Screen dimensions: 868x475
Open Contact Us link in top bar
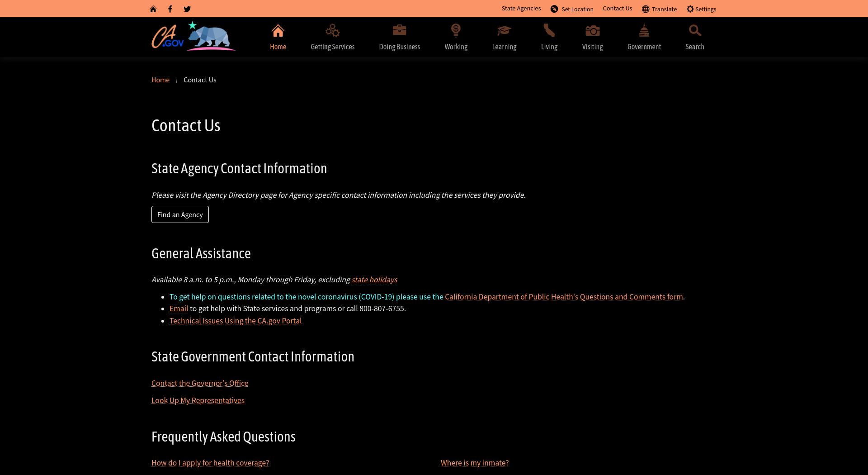pos(617,9)
